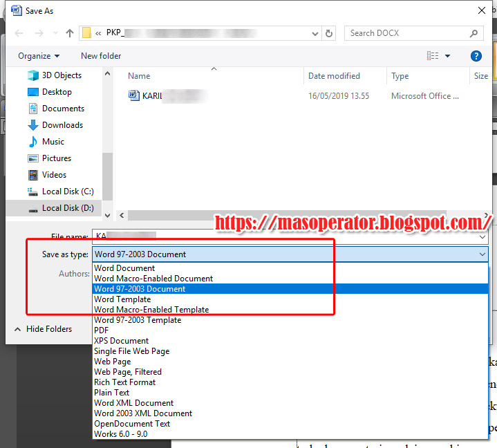
Task: Click the File name input field
Action: pyautogui.click(x=285, y=237)
